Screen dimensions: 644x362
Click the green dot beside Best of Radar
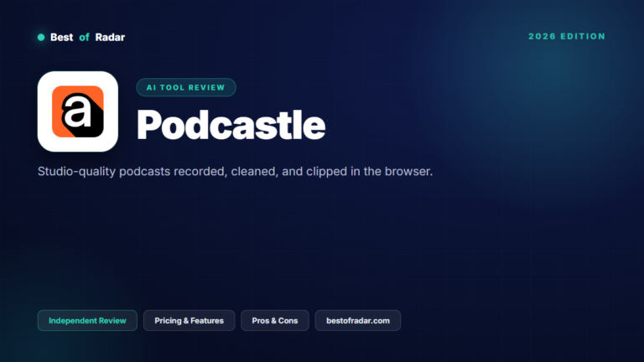[41, 38]
